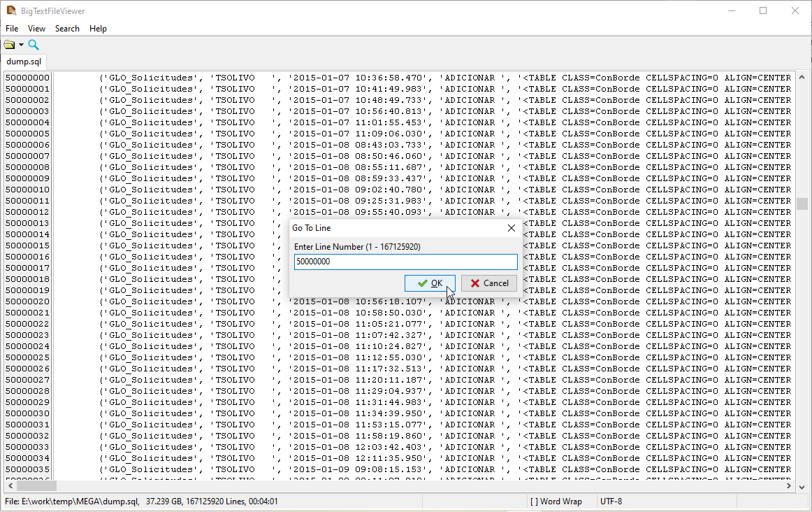Viewport: 812px width, 512px height.
Task: Open the Help menu
Action: pyautogui.click(x=98, y=29)
